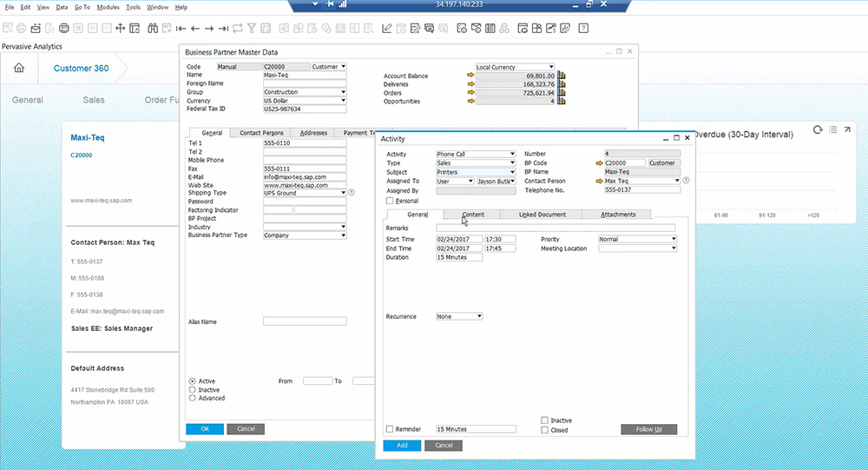This screenshot has width=868, height=470.
Task: Open Contact Persons tab in Business Partner
Action: (261, 133)
